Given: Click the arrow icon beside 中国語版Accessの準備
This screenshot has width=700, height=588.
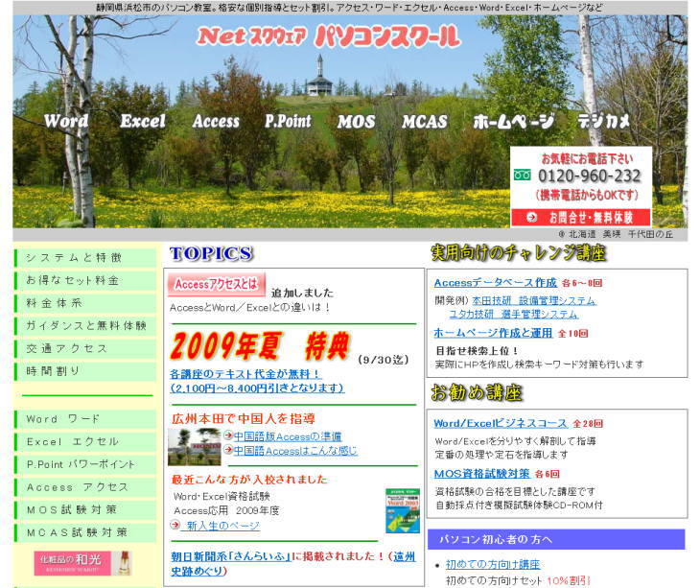Looking at the screenshot, I should 228,435.
